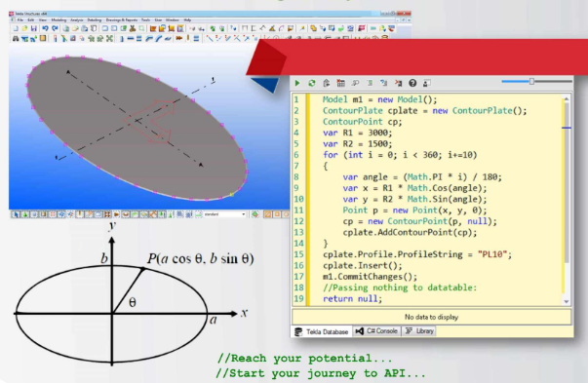Click the Save disk icon in Tekla toolbar
The width and height of the screenshot is (588, 383).
point(34,28)
